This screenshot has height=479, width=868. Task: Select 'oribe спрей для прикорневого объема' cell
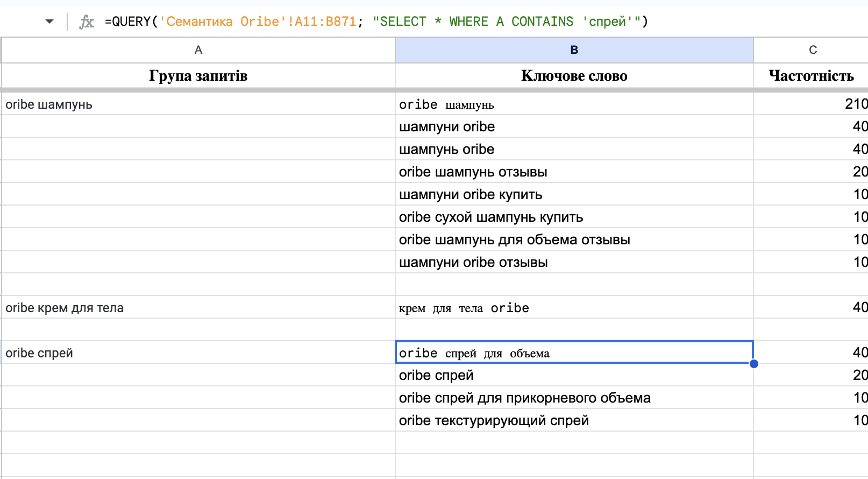pos(574,398)
